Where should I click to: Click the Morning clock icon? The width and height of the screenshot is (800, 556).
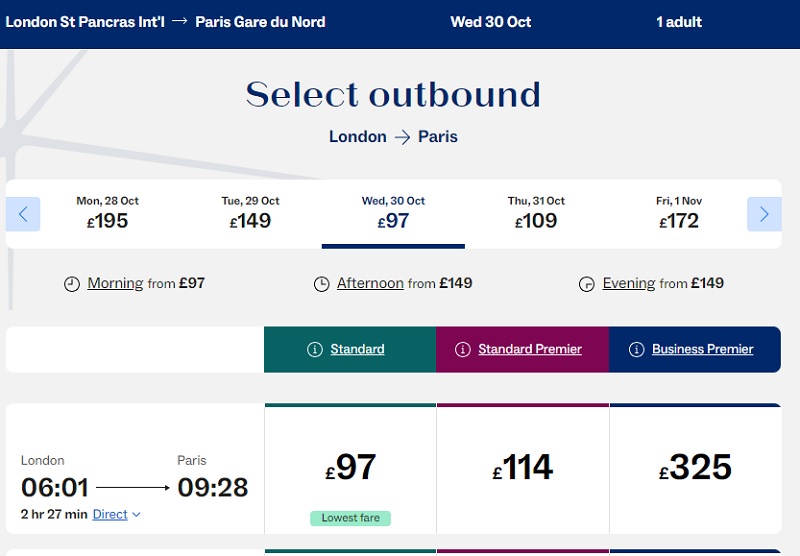click(72, 284)
